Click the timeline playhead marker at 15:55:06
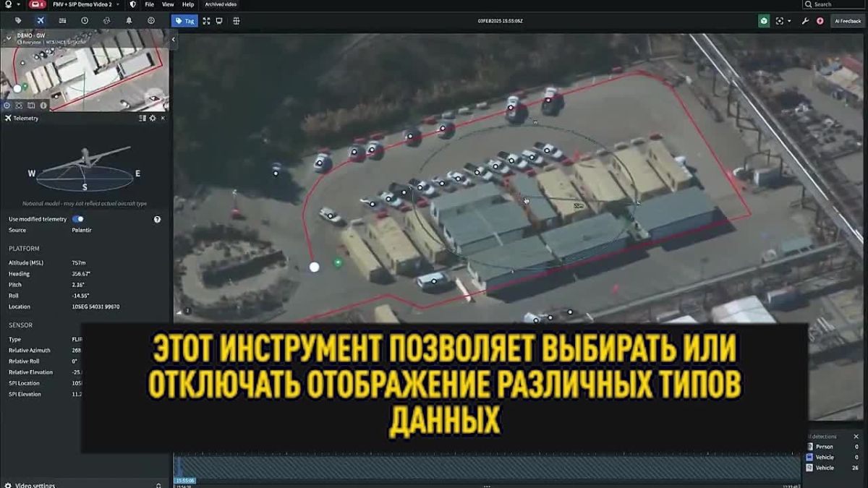 [x=184, y=480]
